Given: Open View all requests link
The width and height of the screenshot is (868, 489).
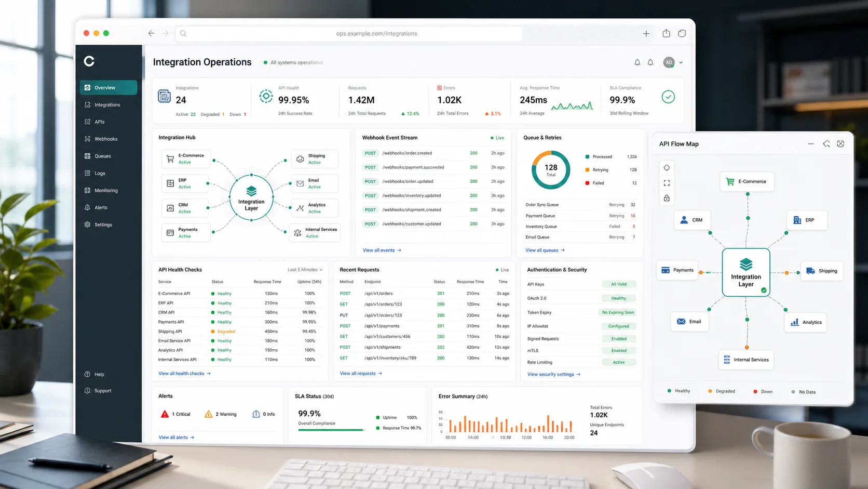Looking at the screenshot, I should pyautogui.click(x=361, y=373).
